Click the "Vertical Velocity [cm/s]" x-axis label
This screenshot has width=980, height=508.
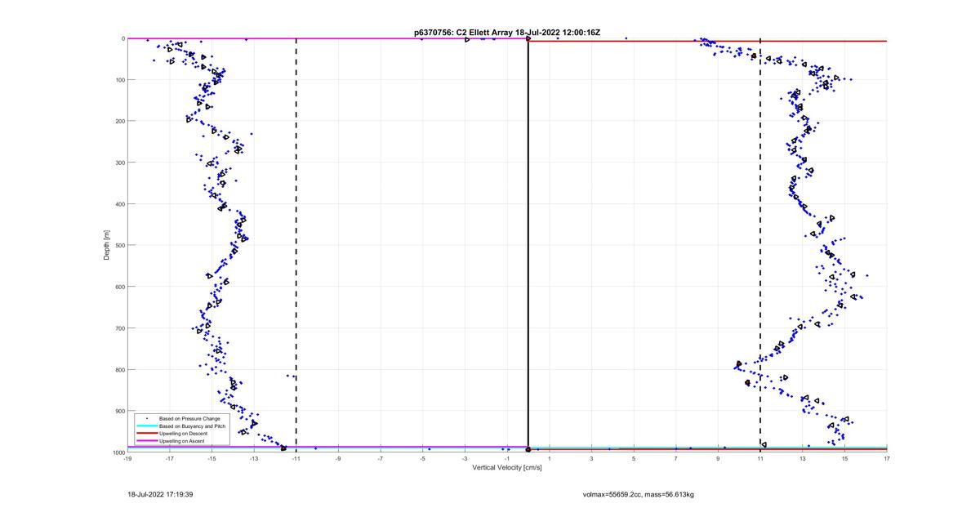507,467
